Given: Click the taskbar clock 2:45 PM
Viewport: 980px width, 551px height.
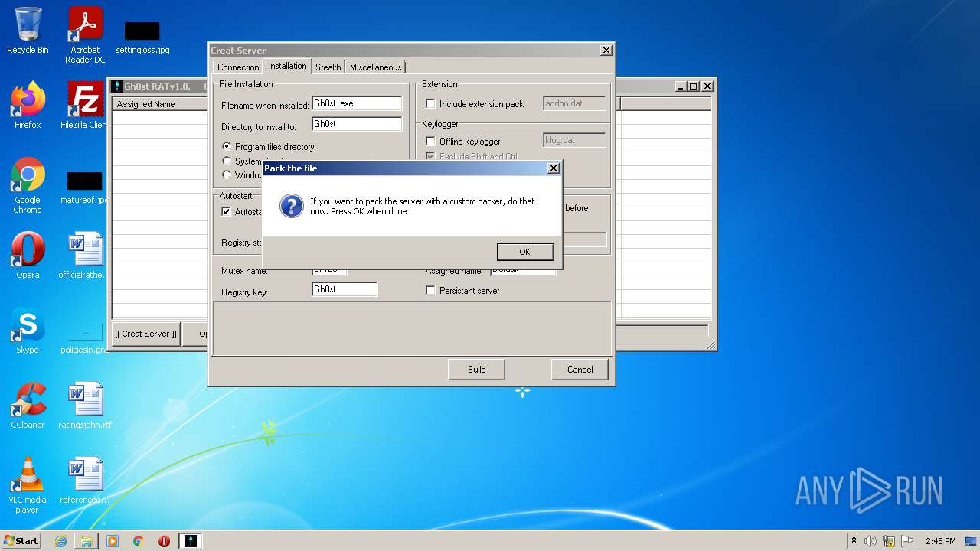Looking at the screenshot, I should (x=940, y=541).
